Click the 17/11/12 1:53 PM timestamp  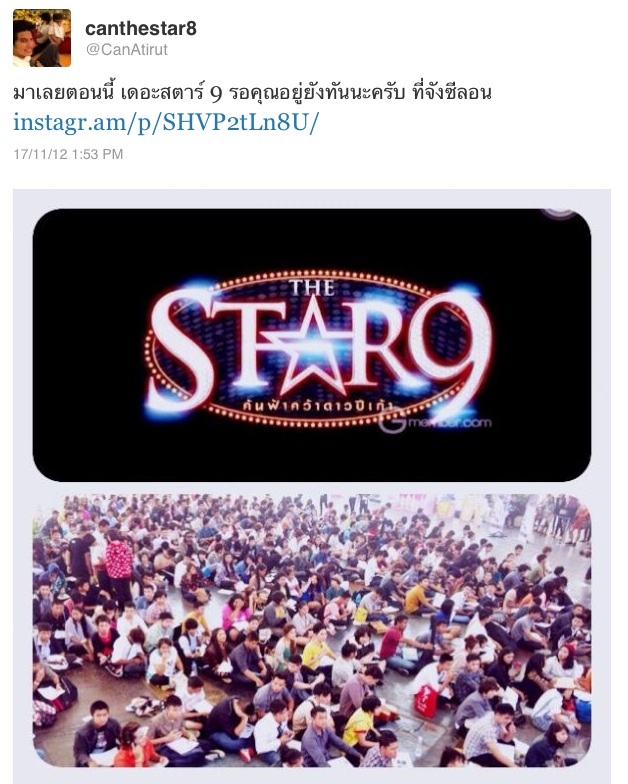pos(68,154)
